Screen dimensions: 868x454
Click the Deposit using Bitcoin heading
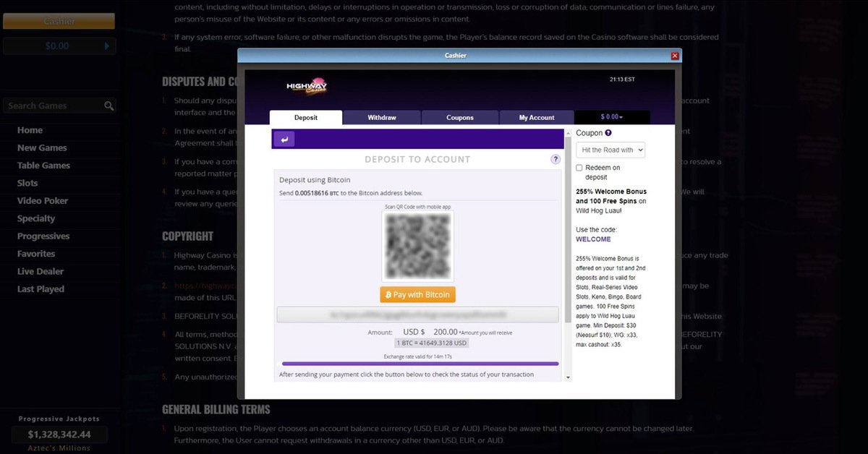[315, 180]
